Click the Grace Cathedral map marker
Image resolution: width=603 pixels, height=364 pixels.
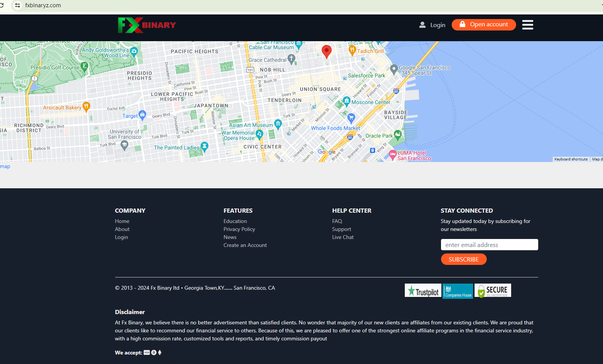[x=292, y=59]
